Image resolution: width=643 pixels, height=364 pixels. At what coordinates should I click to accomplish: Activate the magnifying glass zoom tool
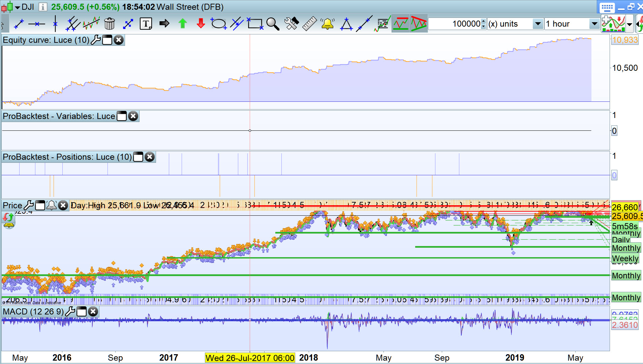(x=273, y=24)
